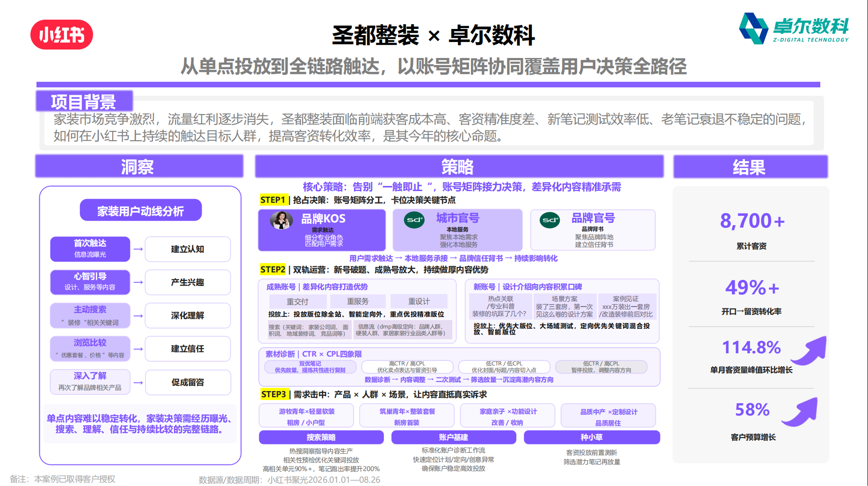Click the upward arrow beside 114.8%

810,350
